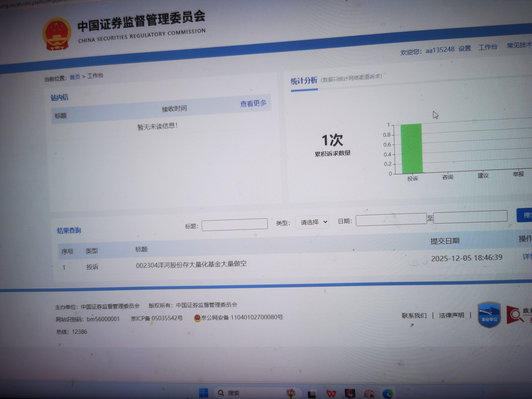532x399 pixels.
Task: Click the submit date 2025-12-05 18:46:39
Action: (467, 258)
